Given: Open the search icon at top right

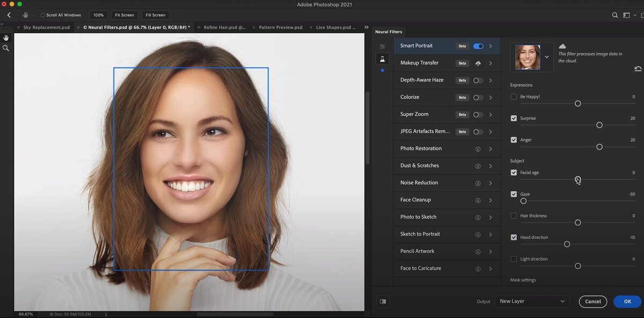Looking at the screenshot, I should click(x=615, y=16).
